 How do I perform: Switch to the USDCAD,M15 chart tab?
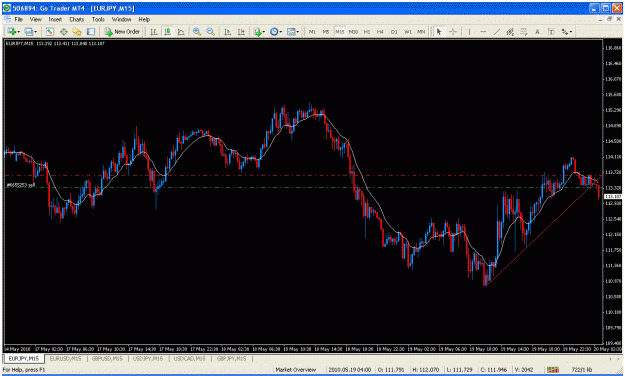pos(189,358)
